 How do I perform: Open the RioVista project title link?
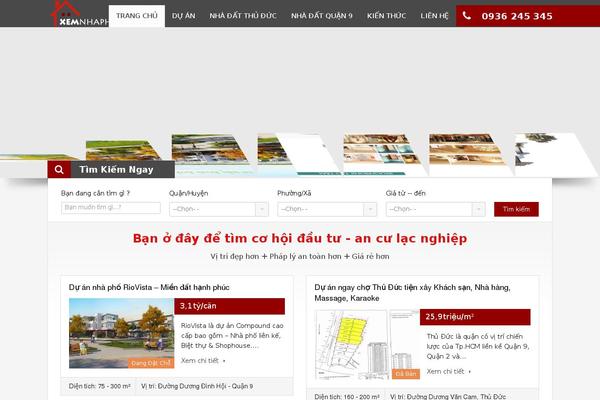click(149, 287)
